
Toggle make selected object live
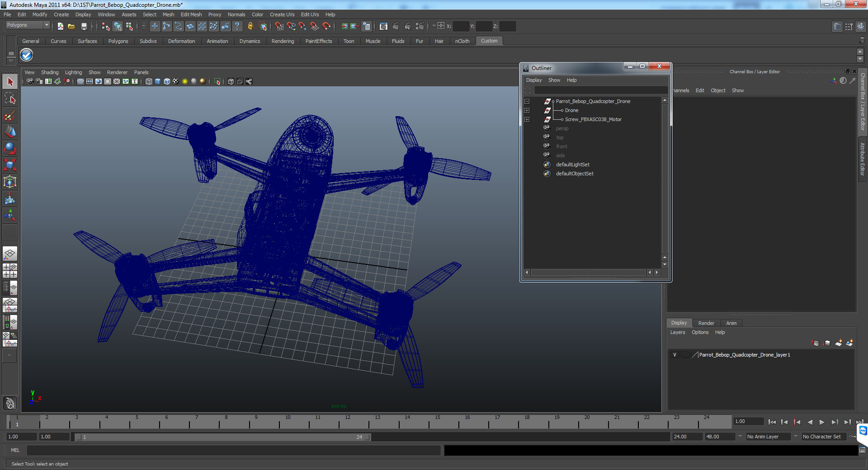click(x=326, y=26)
